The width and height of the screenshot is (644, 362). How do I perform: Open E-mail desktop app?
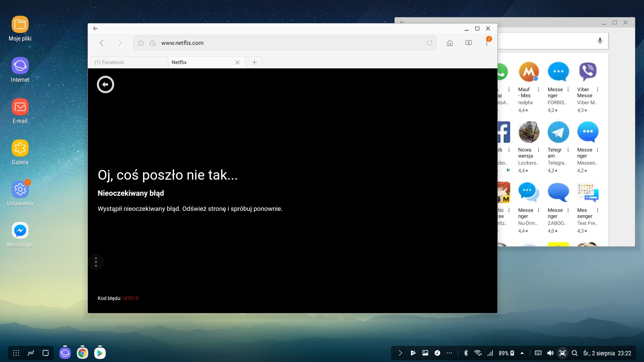tap(20, 107)
